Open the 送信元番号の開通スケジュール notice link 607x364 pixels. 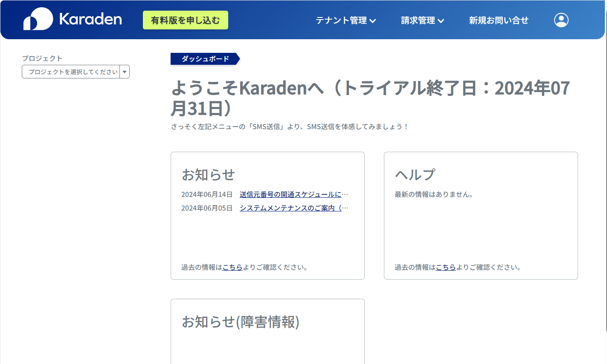pos(294,194)
